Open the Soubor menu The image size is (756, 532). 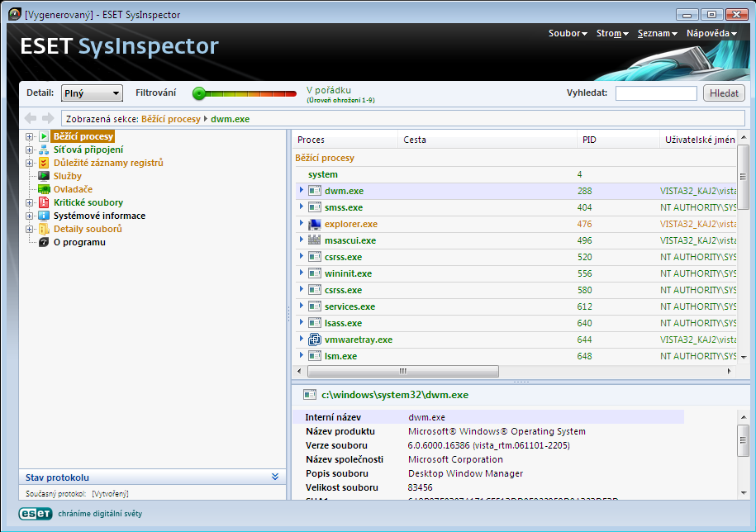pyautogui.click(x=568, y=33)
